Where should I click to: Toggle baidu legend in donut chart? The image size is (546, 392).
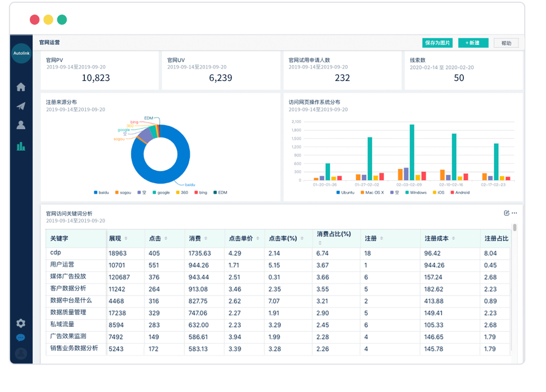(101, 193)
